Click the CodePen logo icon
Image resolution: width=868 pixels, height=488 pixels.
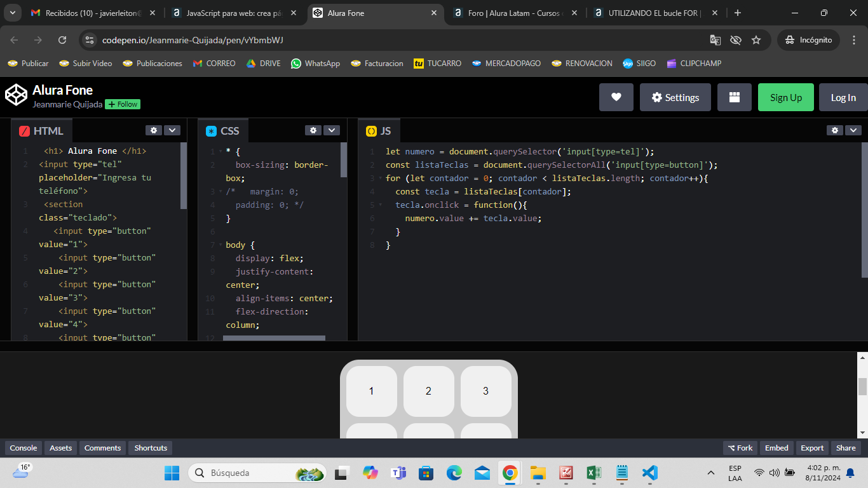(x=16, y=95)
